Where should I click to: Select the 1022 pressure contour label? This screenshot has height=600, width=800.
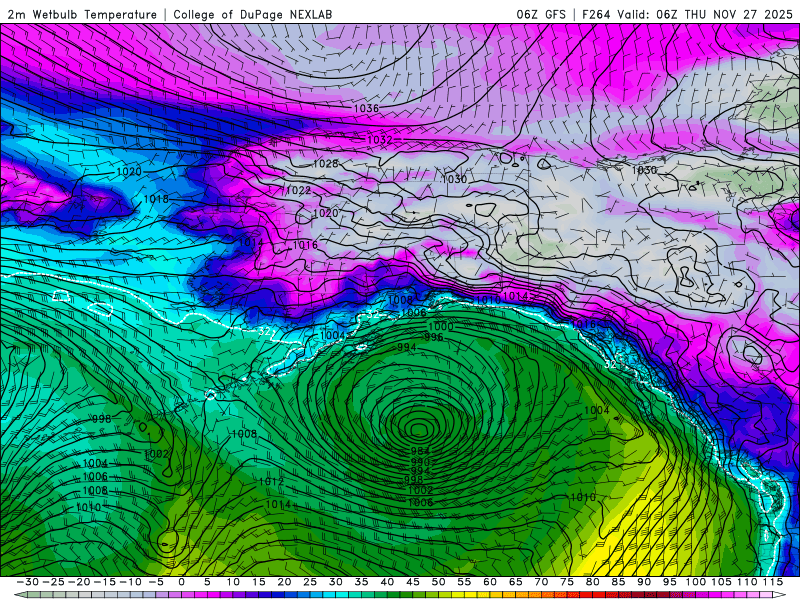point(298,190)
